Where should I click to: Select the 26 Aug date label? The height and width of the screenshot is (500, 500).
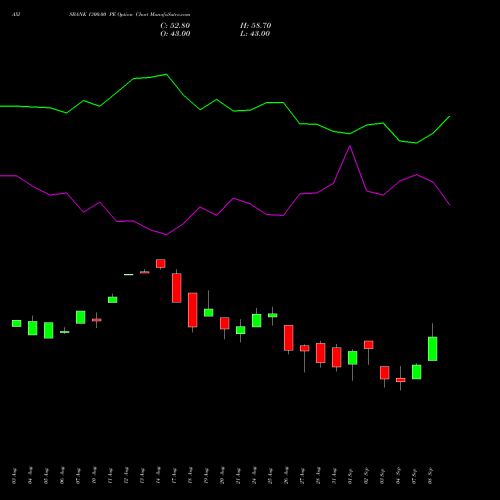tap(286, 476)
